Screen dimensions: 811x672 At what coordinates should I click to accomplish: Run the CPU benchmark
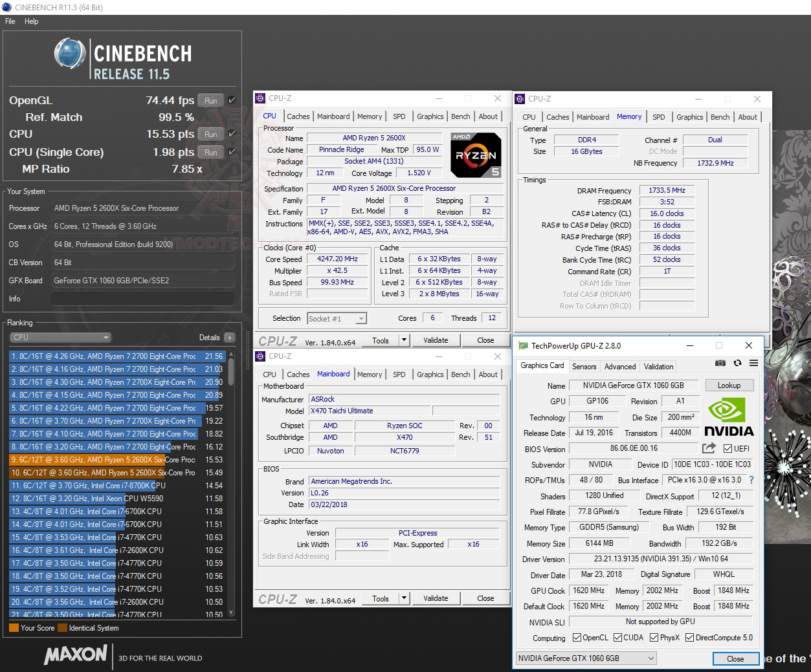[x=211, y=134]
